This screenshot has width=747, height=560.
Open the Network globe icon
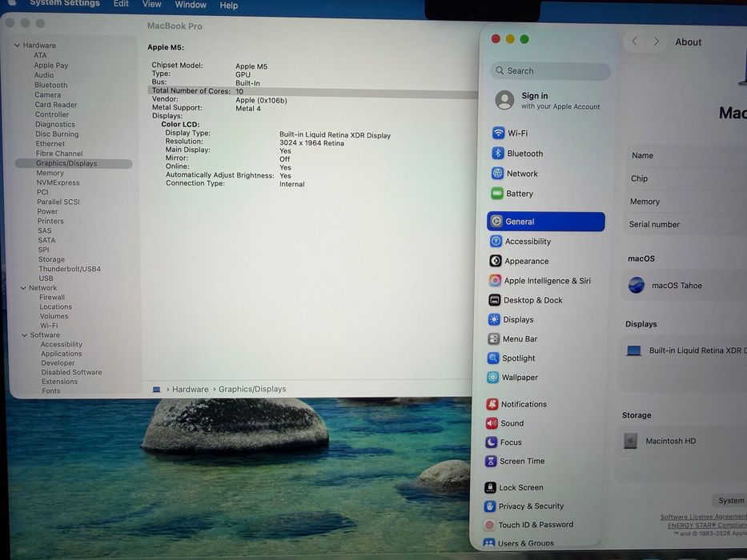coord(497,173)
